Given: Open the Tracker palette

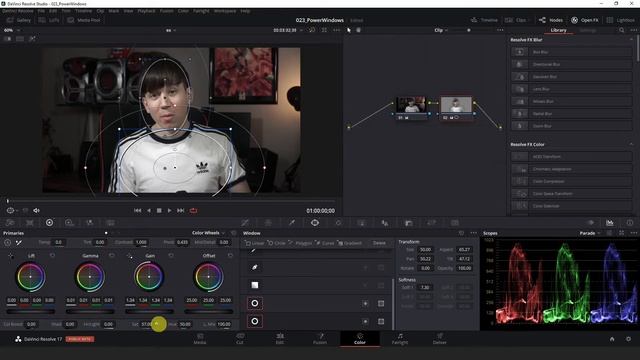Looking at the screenshot, I should 338,222.
